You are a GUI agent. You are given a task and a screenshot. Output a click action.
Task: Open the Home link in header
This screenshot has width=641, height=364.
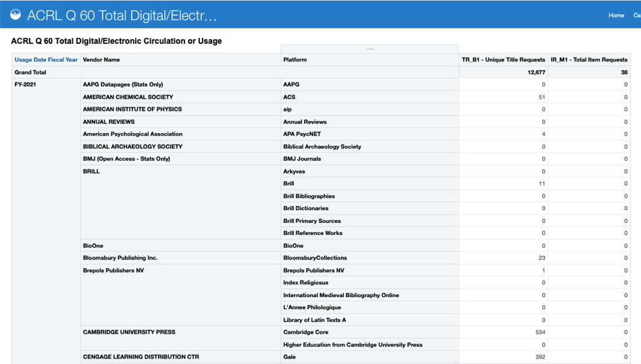(x=616, y=15)
